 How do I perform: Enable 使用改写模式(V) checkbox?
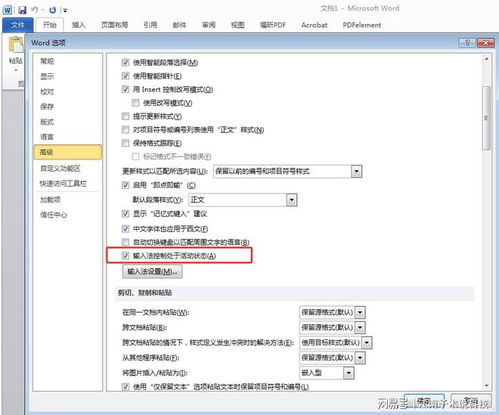135,103
